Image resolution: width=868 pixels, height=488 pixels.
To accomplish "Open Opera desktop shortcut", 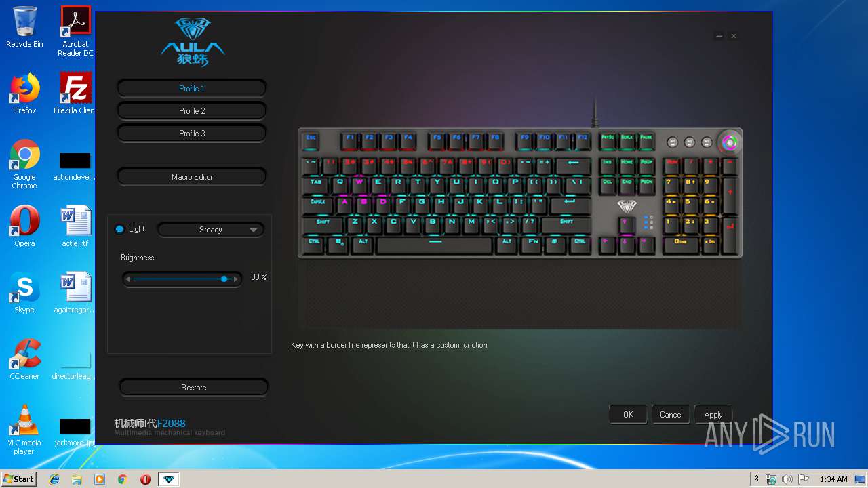I will [24, 226].
